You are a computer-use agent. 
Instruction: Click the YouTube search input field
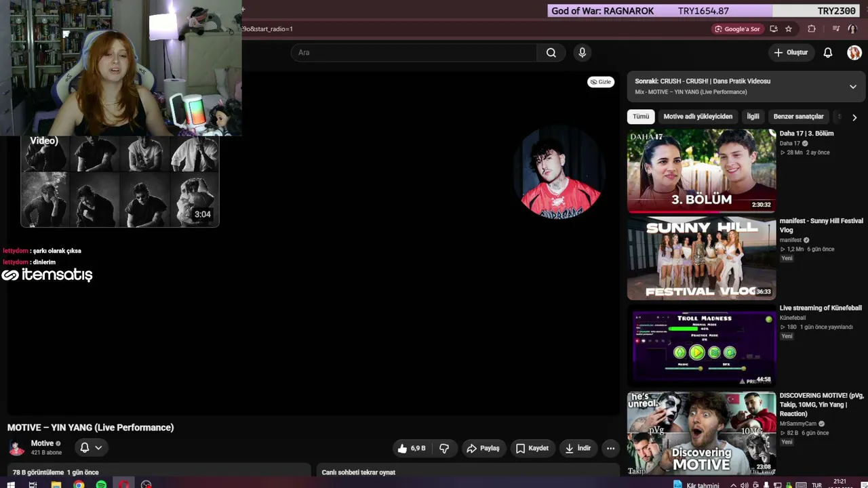414,53
